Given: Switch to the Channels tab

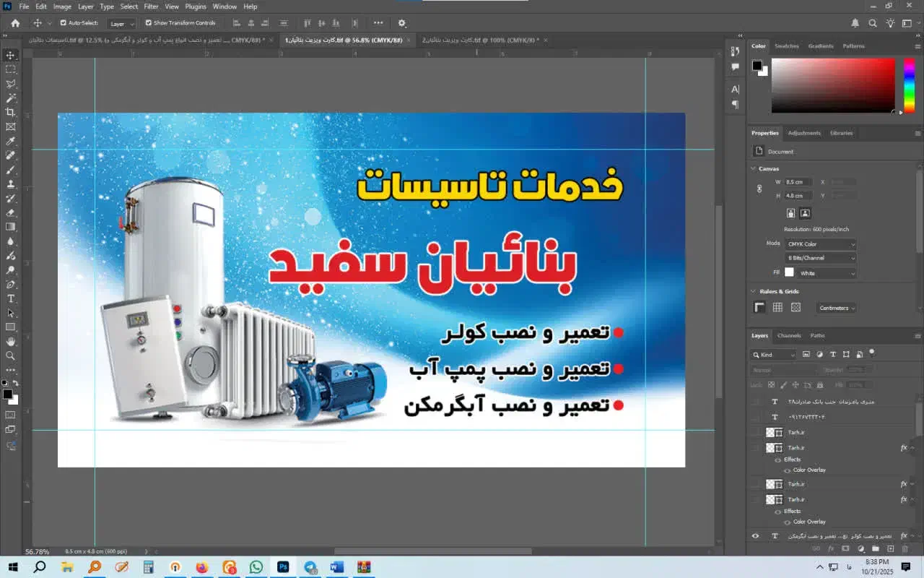Looking at the screenshot, I should click(x=789, y=335).
